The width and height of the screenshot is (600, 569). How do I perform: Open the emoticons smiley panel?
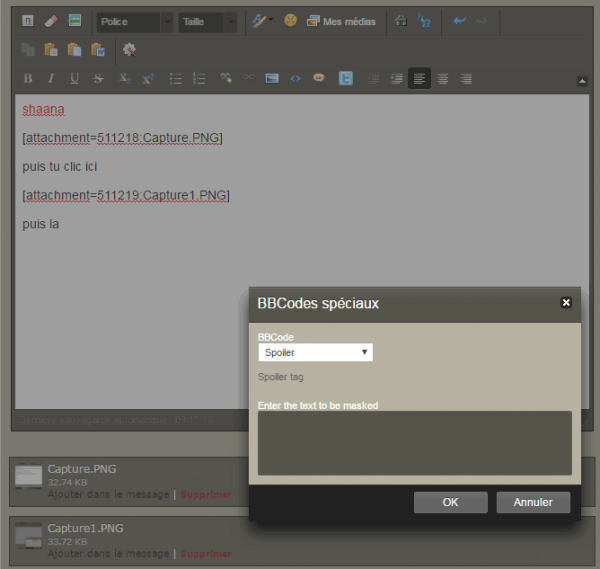click(x=290, y=20)
